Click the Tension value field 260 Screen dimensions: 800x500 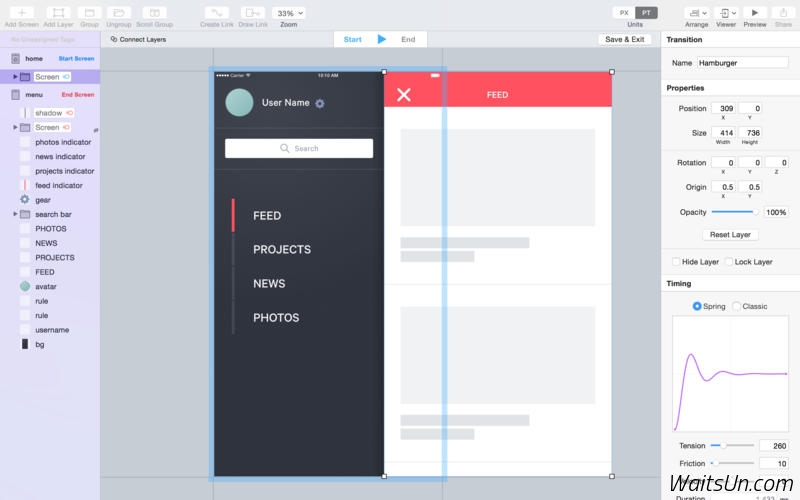pos(773,445)
